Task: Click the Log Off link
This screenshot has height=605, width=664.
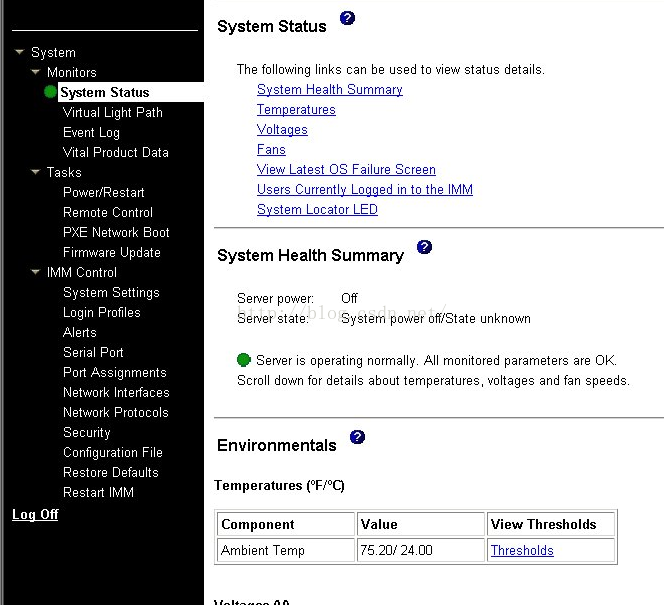Action: click(35, 514)
